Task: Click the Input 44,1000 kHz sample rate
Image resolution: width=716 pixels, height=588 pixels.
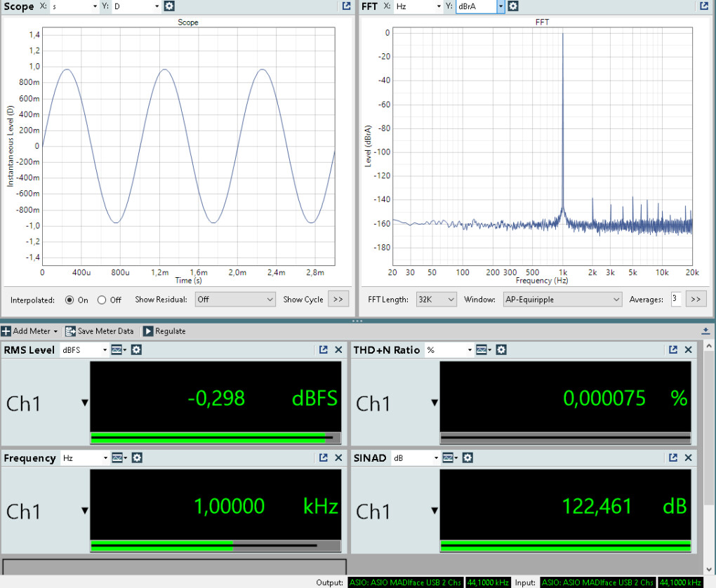Action: [x=680, y=582]
